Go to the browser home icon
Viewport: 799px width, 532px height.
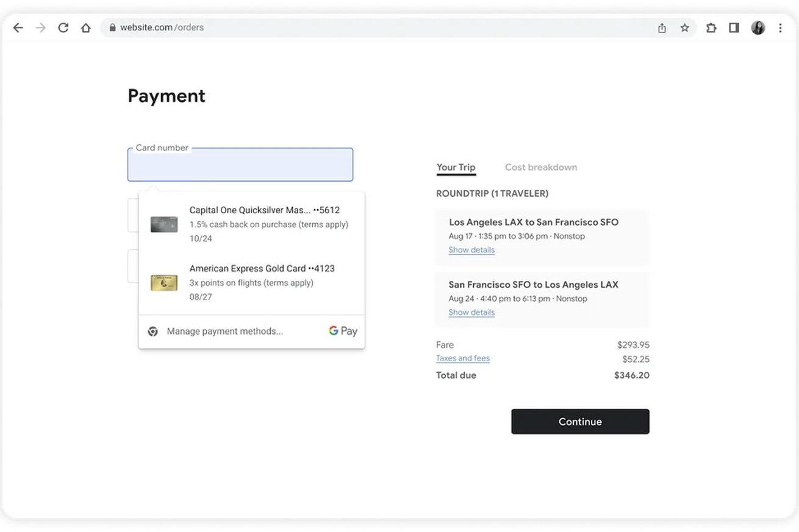85,27
